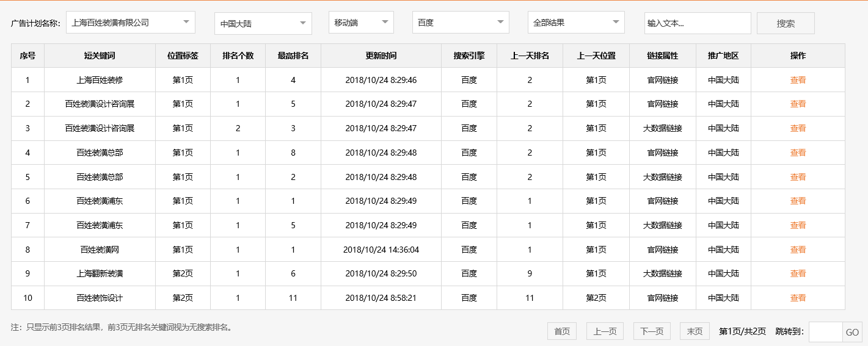Click highest rank value 11 in row 10
Image resolution: width=868 pixels, height=346 pixels.
293,298
